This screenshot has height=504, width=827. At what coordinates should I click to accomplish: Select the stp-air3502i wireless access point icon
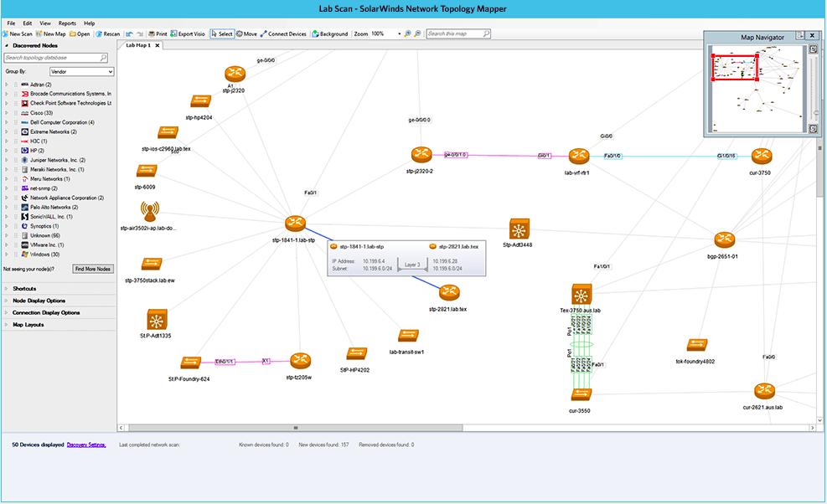pyautogui.click(x=150, y=212)
